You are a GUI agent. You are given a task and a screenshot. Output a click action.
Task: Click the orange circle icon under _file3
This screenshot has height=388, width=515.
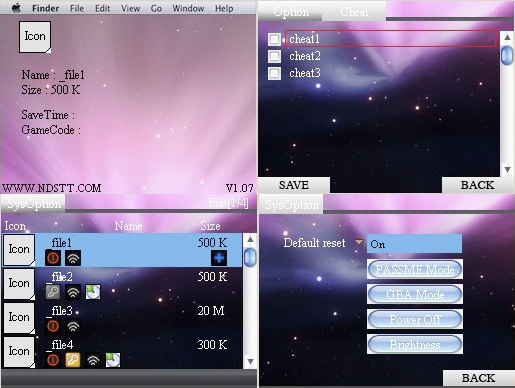coord(53,326)
